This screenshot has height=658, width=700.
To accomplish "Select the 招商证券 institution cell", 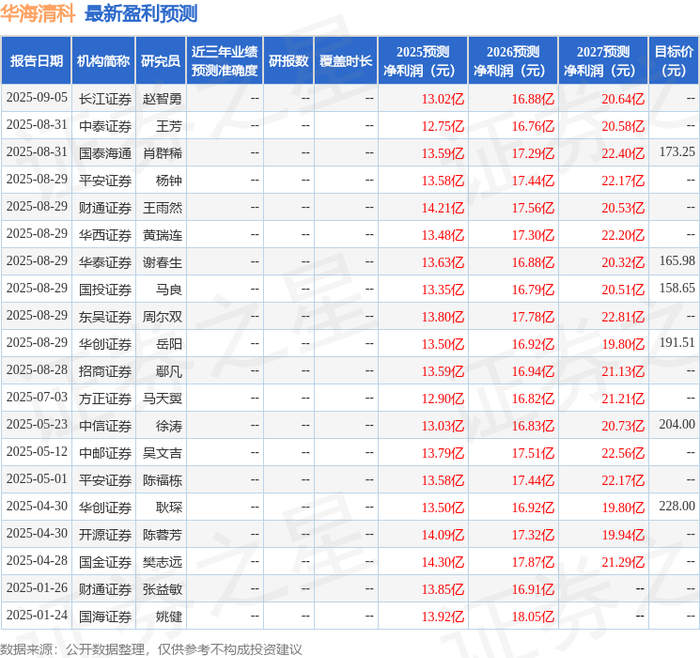I will point(105,371).
